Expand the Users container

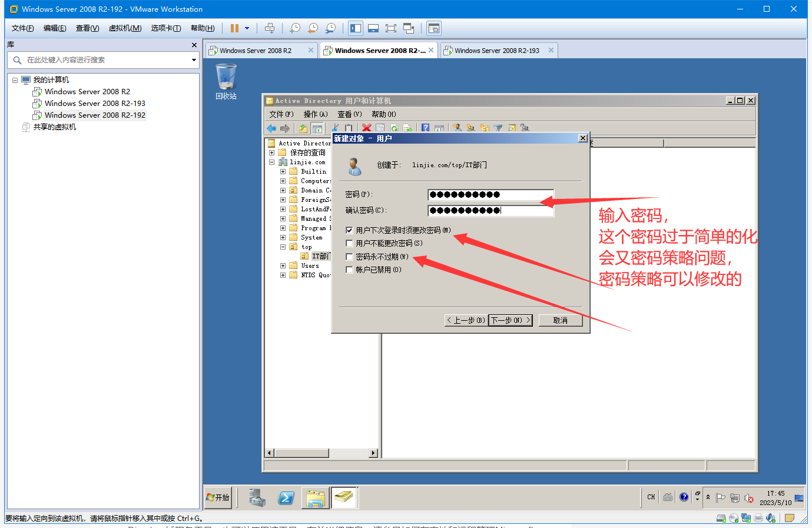click(x=283, y=266)
